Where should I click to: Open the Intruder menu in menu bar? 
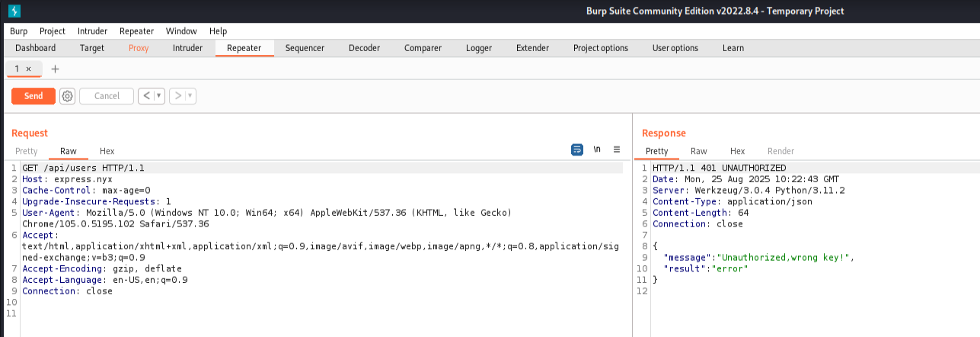92,31
